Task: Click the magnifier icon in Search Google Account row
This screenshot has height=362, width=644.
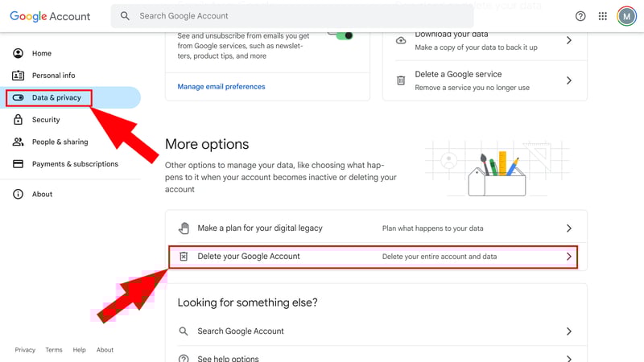Action: [x=184, y=331]
